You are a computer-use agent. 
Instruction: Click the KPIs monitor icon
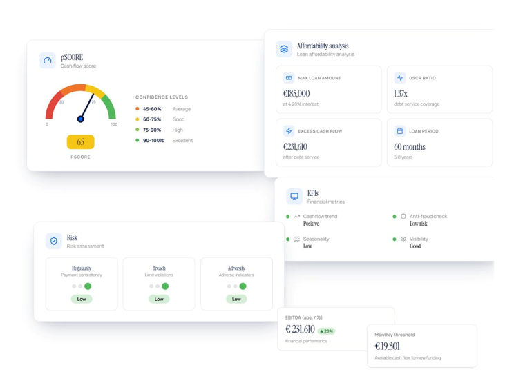click(294, 197)
